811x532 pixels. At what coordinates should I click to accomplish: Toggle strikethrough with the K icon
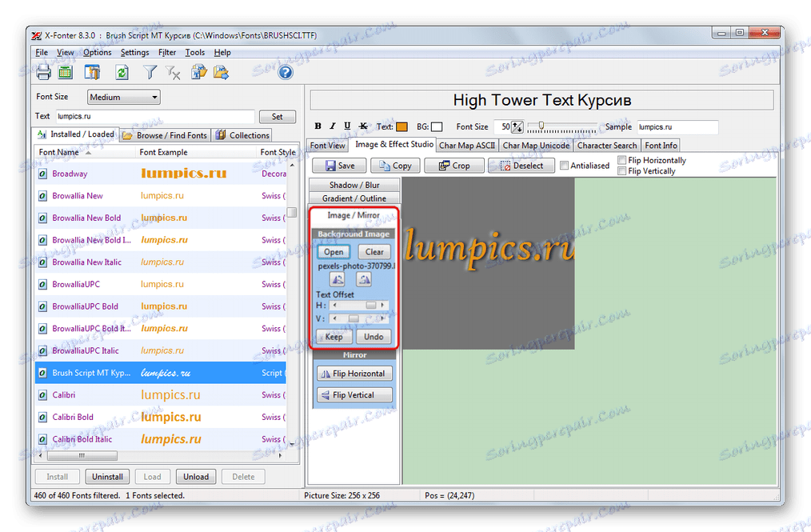[x=363, y=126]
